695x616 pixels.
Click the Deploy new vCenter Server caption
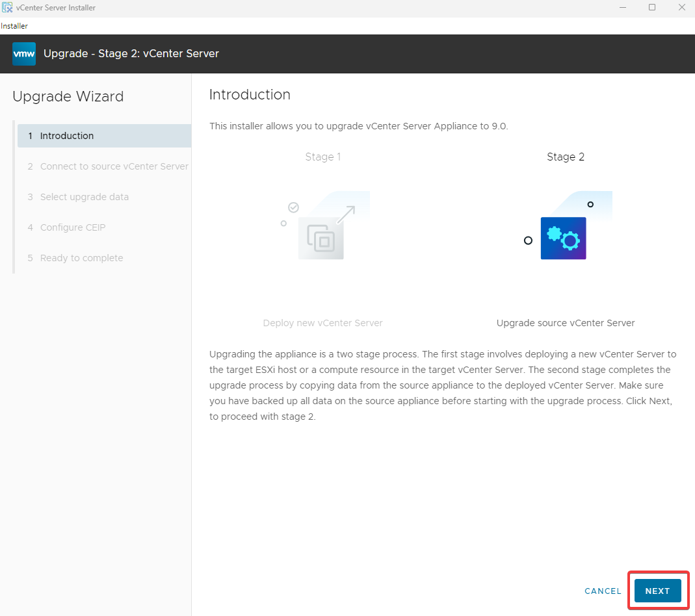322,324
